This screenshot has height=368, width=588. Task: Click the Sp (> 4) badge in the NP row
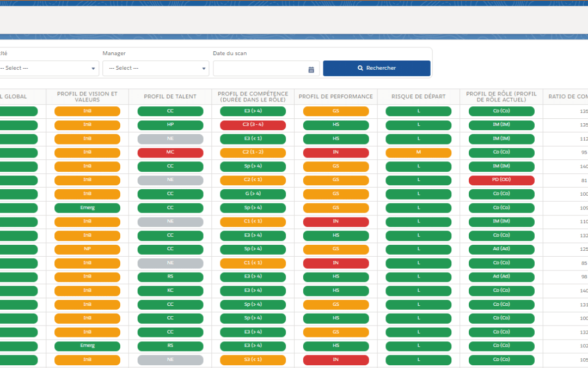click(253, 249)
